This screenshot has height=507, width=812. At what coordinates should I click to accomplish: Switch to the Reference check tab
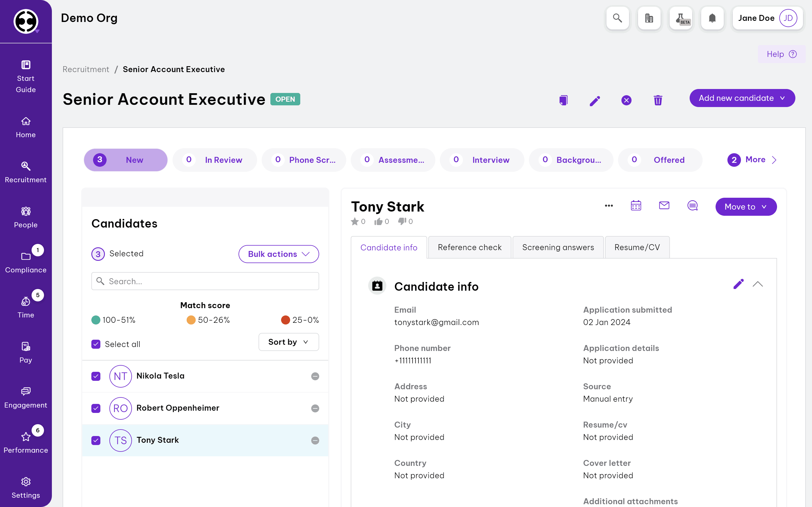[469, 248]
